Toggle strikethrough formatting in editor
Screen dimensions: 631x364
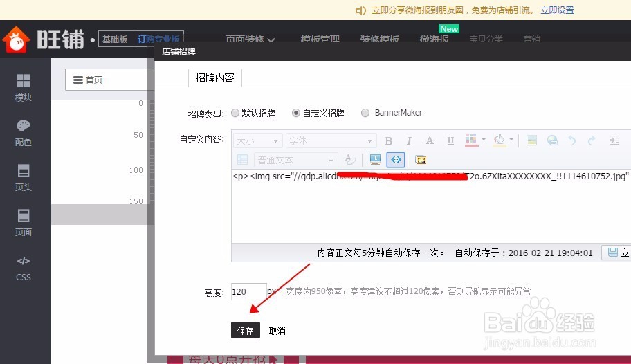click(430, 140)
